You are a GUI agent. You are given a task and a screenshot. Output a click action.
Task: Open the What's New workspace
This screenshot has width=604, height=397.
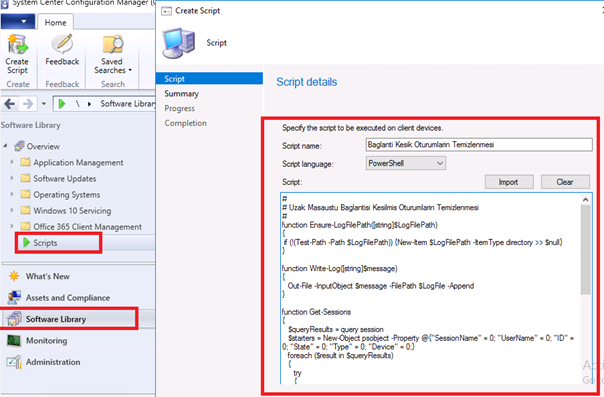[47, 276]
